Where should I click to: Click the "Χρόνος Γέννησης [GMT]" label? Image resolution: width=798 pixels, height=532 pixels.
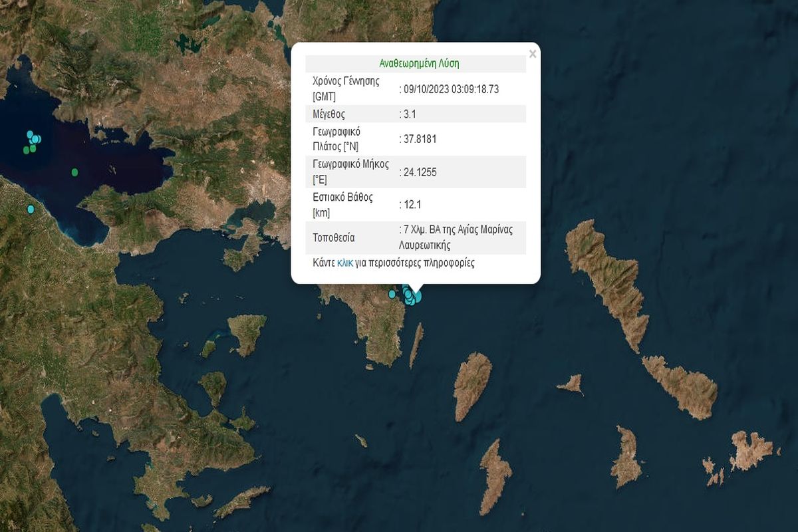tap(346, 89)
